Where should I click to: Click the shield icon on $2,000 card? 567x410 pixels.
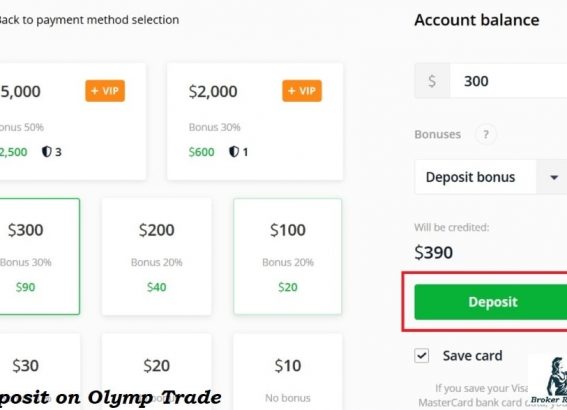click(234, 152)
